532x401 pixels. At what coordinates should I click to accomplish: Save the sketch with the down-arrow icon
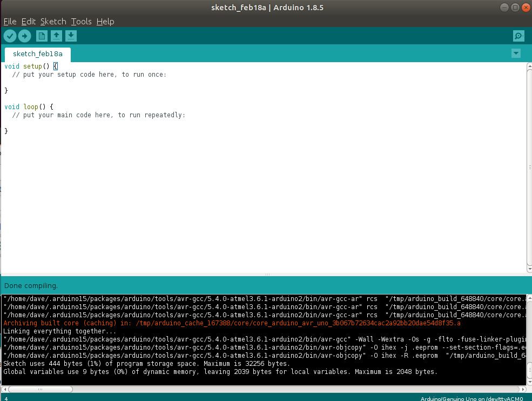[71, 36]
